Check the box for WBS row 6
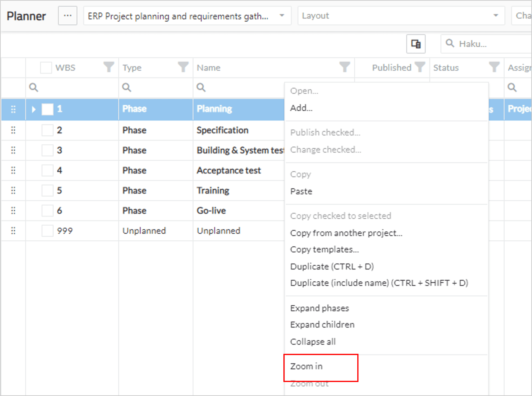 47,211
